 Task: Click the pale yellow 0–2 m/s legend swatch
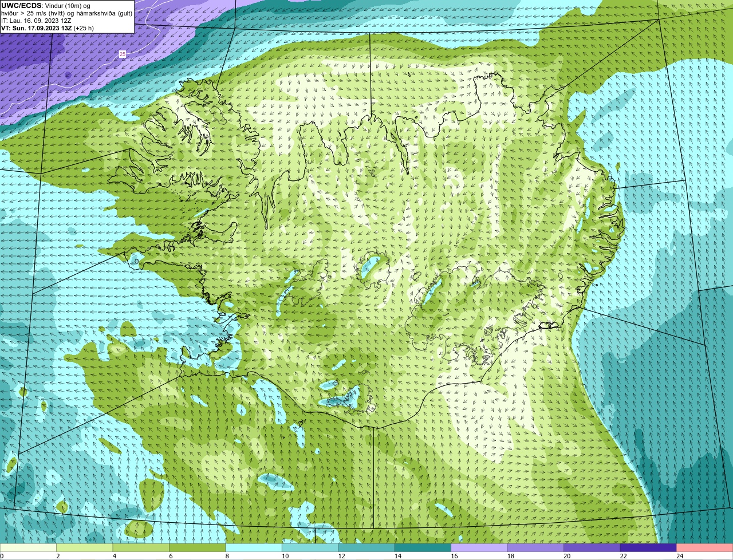[29, 548]
